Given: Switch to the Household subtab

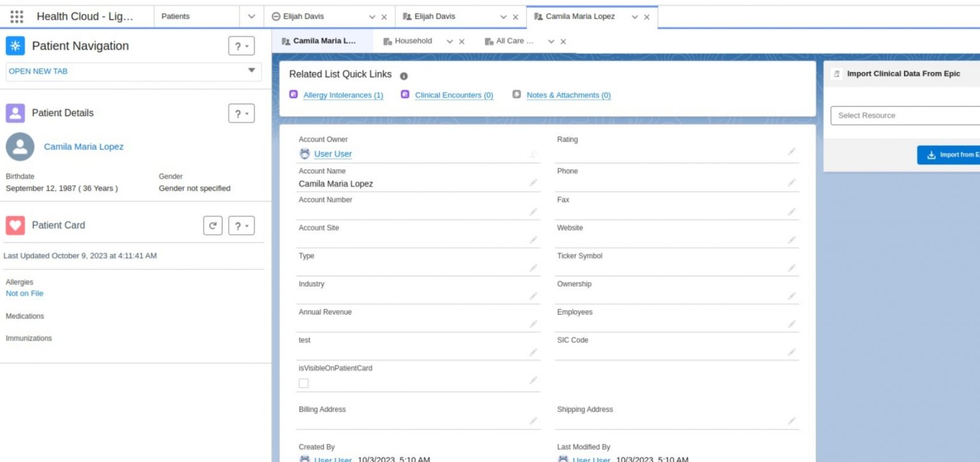Looking at the screenshot, I should 412,41.
